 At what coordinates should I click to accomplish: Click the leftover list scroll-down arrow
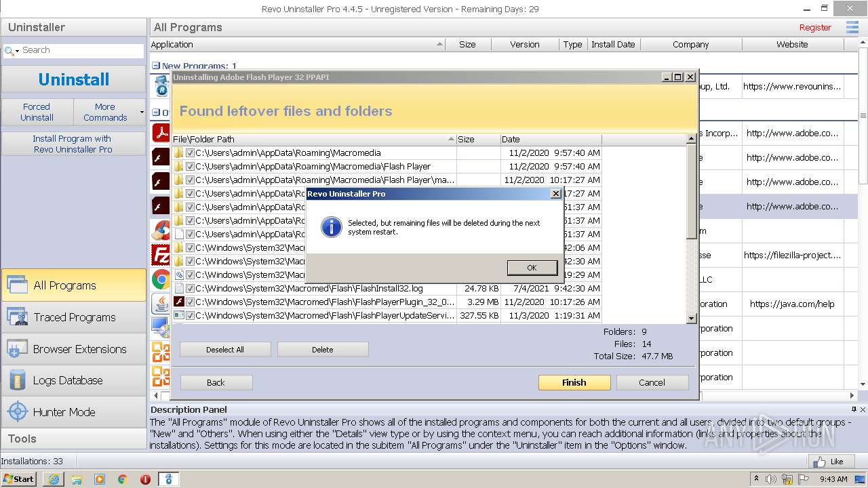tap(692, 319)
